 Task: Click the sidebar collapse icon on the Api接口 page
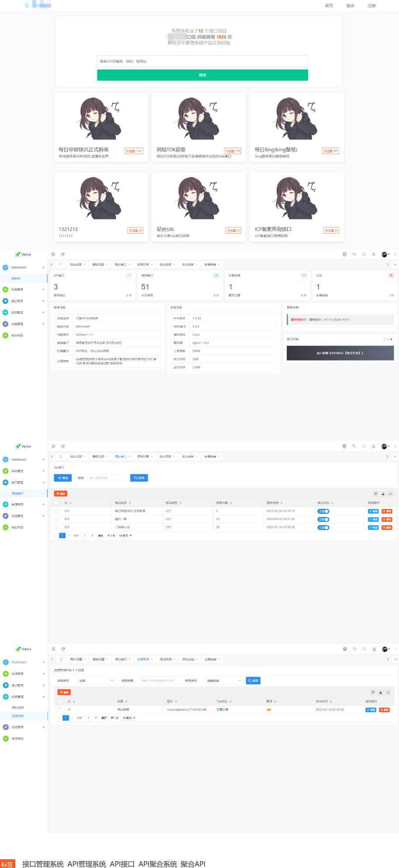click(53, 446)
